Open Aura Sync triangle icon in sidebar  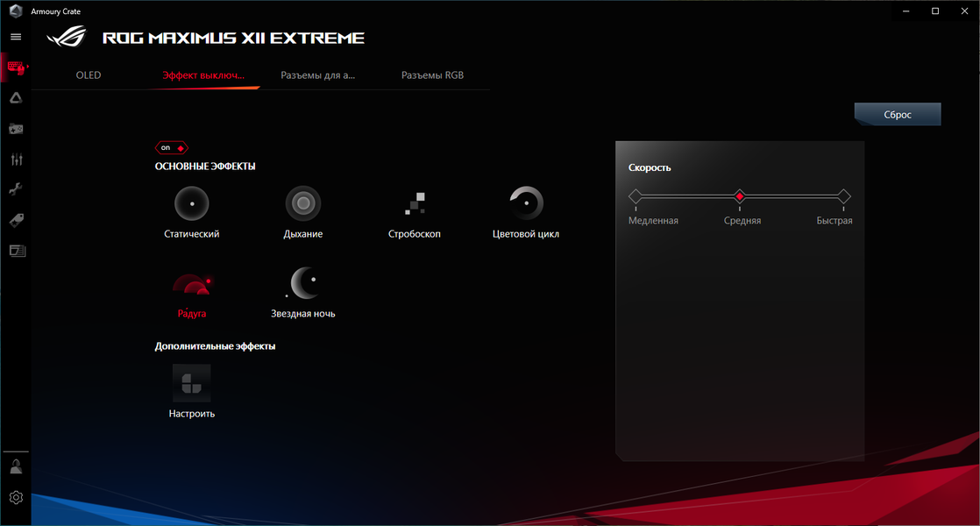point(17,97)
